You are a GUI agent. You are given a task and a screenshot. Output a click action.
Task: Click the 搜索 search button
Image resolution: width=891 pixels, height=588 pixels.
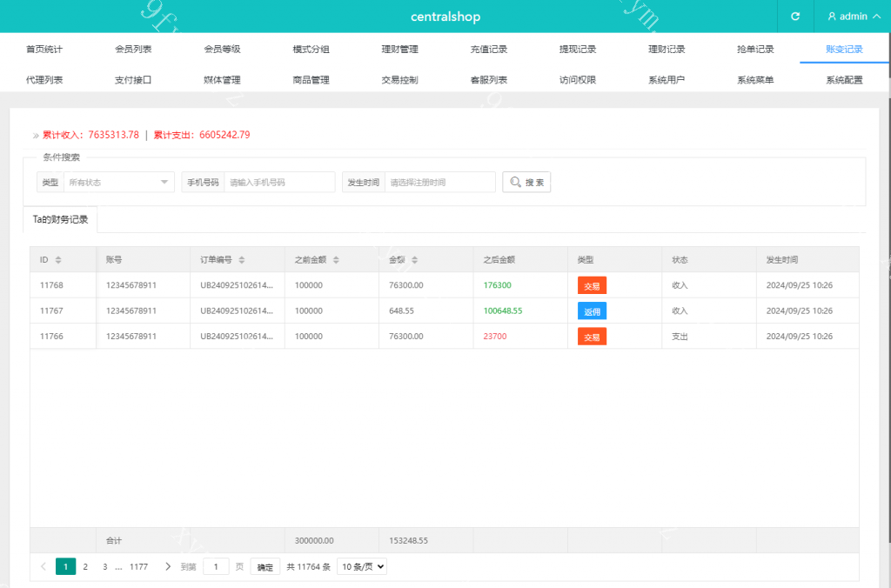click(526, 183)
